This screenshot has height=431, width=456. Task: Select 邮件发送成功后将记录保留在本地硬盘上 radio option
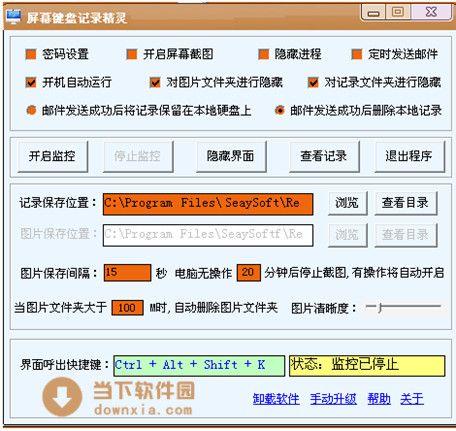31,110
